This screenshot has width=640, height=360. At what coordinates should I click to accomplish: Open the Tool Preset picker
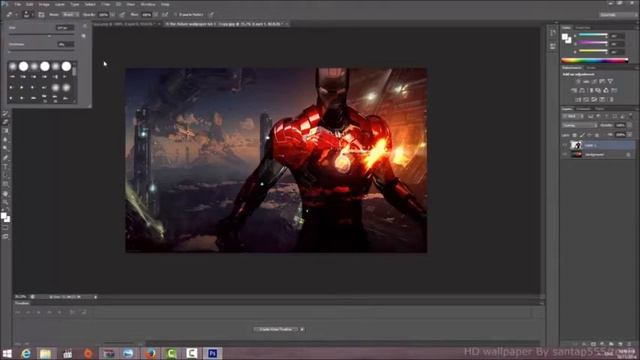coord(13,14)
